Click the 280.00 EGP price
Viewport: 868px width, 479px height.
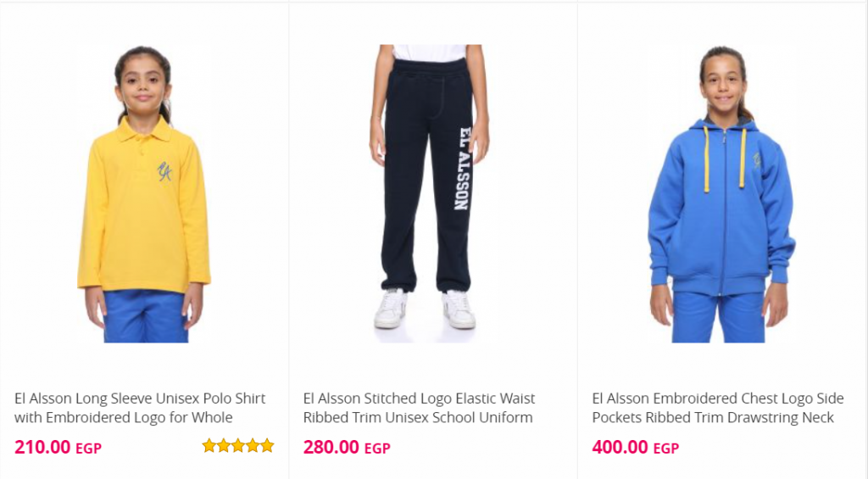pyautogui.click(x=347, y=447)
